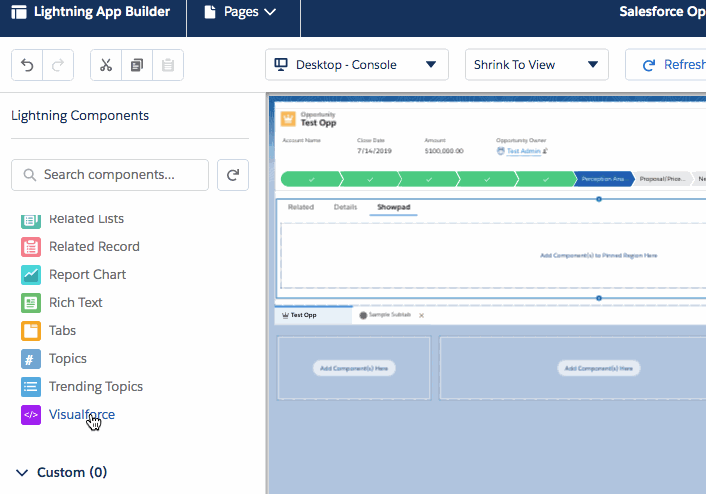Select the Report Chart component icon
The height and width of the screenshot is (494, 706).
(x=31, y=274)
